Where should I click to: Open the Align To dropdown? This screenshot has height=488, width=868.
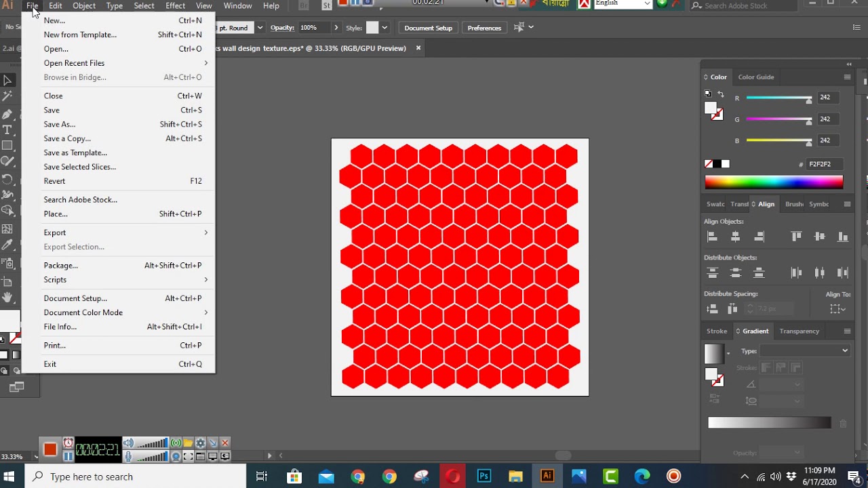click(838, 309)
